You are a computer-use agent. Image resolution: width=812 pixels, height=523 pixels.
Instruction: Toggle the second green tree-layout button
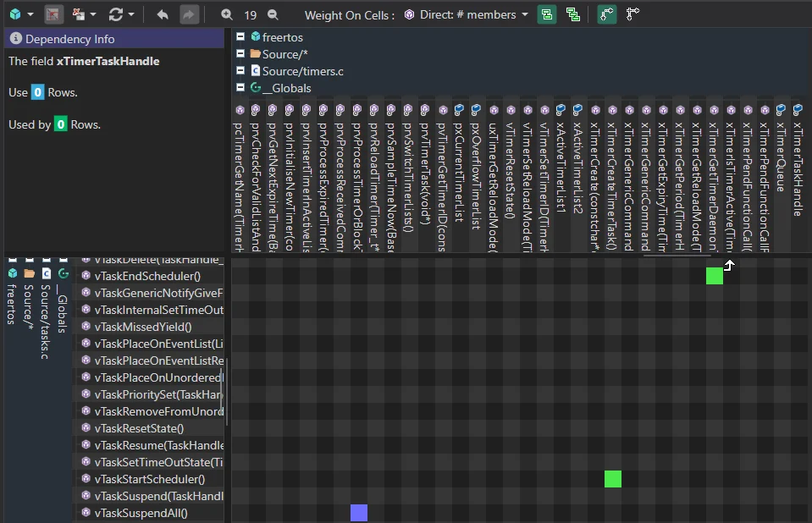point(572,14)
